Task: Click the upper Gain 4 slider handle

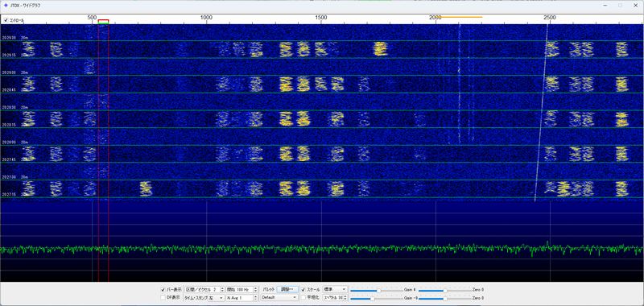Action: tap(378, 291)
